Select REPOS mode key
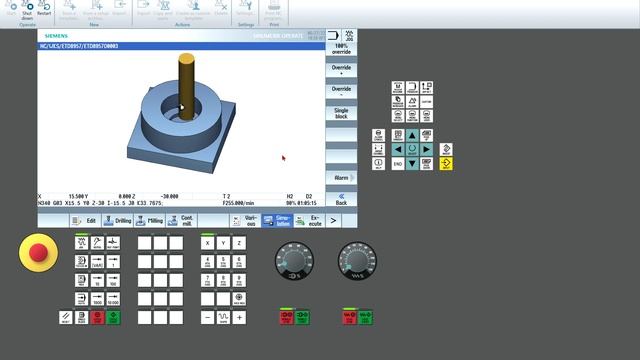This screenshot has height=360, width=640. (x=97, y=243)
